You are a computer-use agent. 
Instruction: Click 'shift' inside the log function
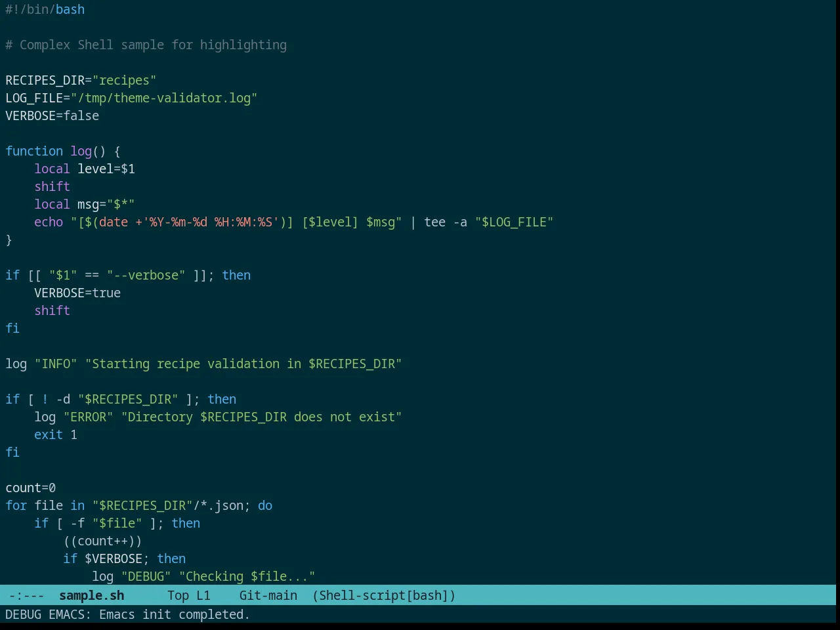click(x=52, y=186)
